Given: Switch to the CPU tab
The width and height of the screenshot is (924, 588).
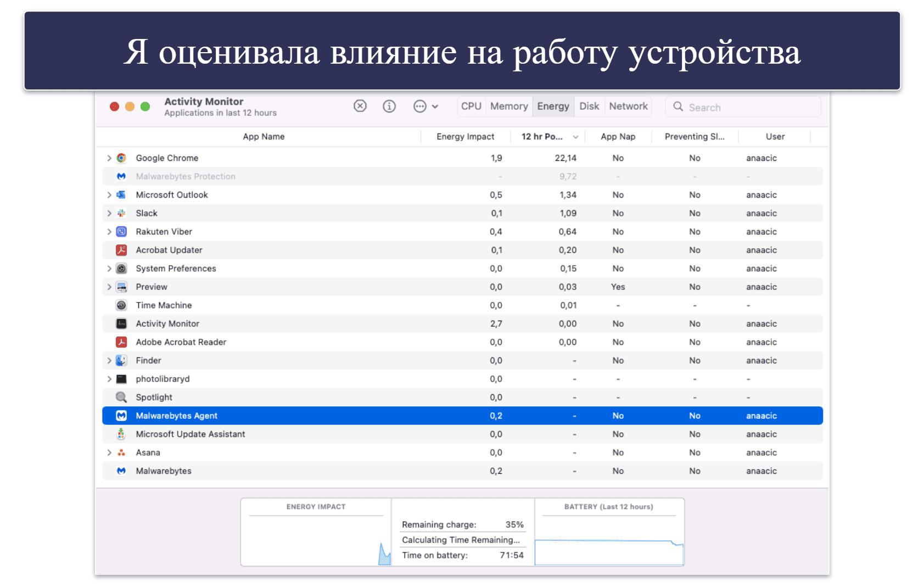Looking at the screenshot, I should (471, 107).
